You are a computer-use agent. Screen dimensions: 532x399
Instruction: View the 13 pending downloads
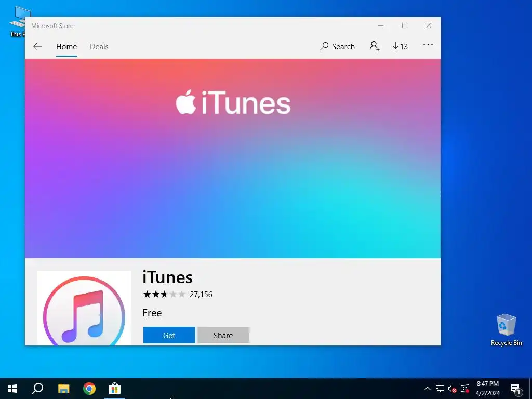click(401, 46)
